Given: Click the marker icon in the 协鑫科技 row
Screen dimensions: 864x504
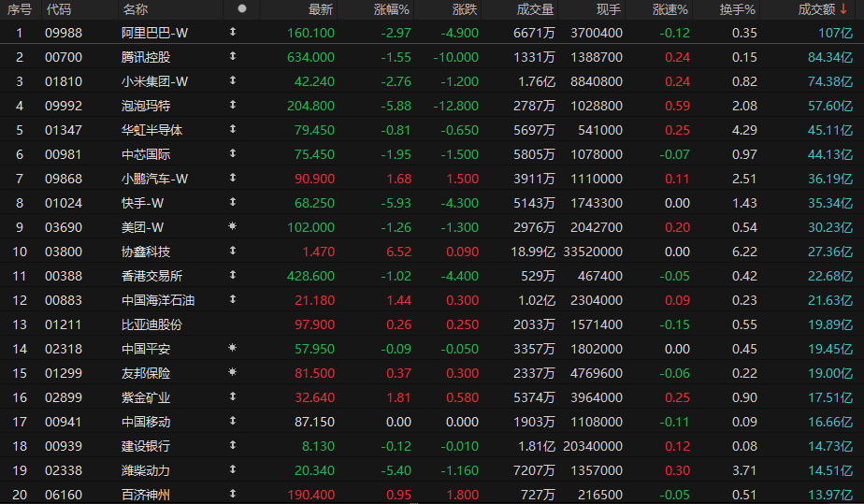Looking at the screenshot, I should pyautogui.click(x=233, y=251).
